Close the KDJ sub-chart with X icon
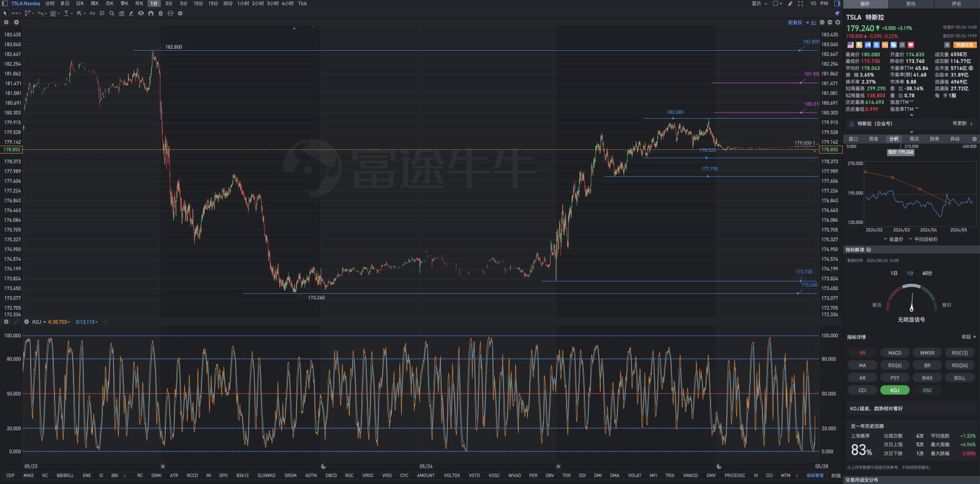Viewport: 980px width, 484px height. [26, 322]
